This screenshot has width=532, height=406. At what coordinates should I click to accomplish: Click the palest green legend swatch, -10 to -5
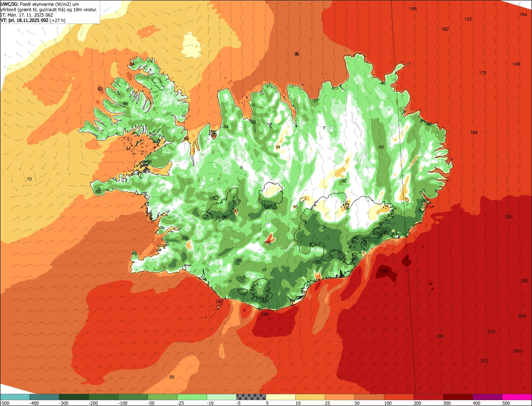click(222, 397)
